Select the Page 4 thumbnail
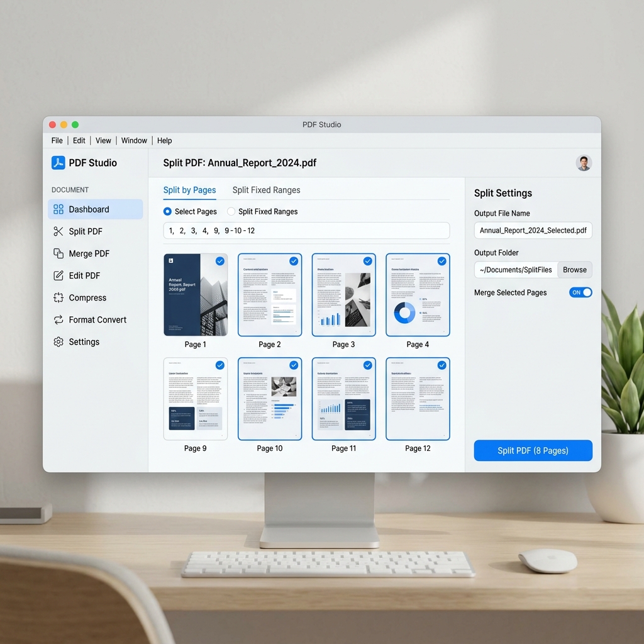This screenshot has height=644, width=644. pos(418,296)
